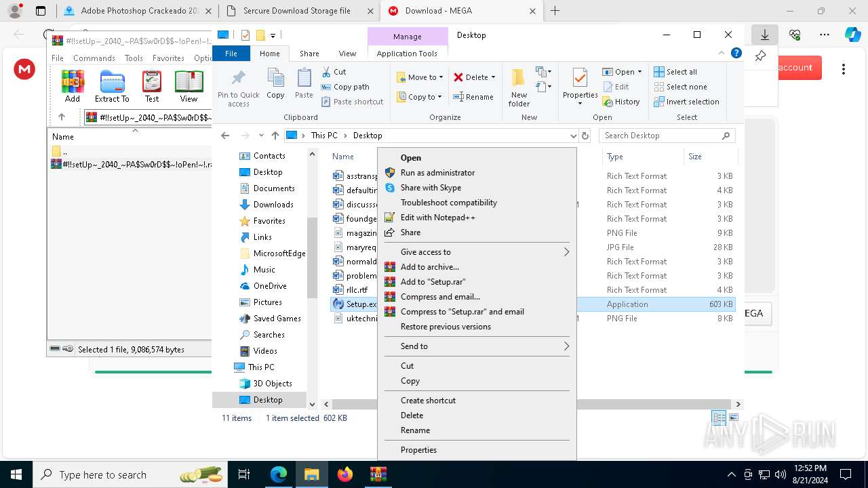Screen dimensions: 868x488
Task: Click Search Desktop field
Action: (x=667, y=136)
